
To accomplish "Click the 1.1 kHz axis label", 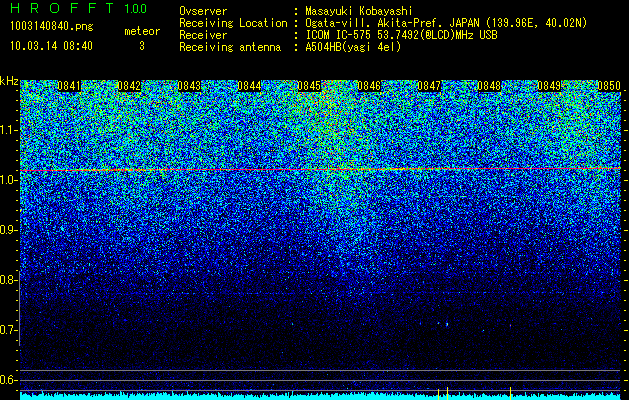I will [7, 130].
